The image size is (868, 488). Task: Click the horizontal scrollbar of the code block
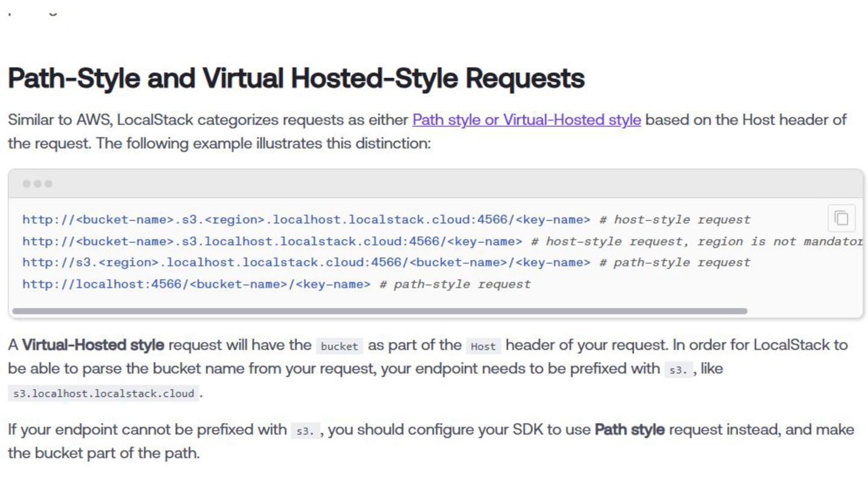[x=380, y=311]
